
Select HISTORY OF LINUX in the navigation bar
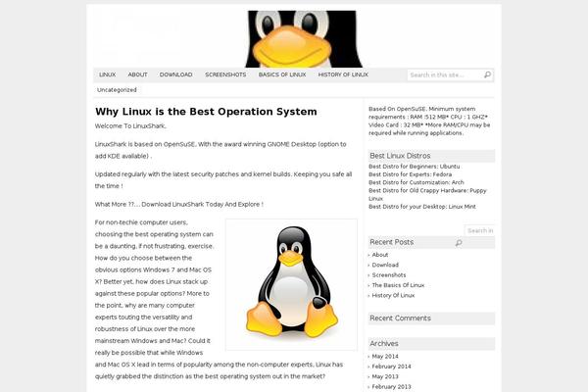point(343,74)
